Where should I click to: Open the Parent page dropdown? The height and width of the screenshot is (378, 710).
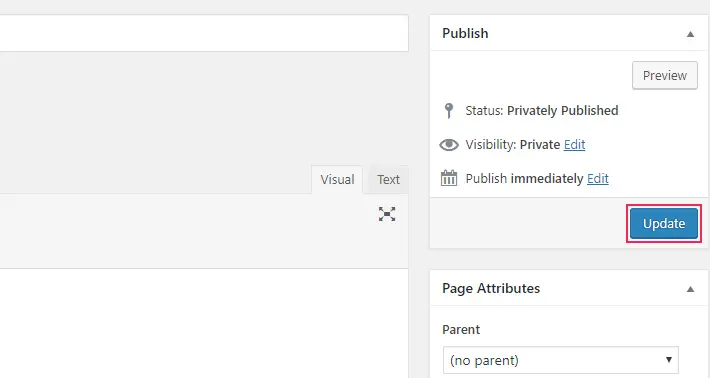561,360
